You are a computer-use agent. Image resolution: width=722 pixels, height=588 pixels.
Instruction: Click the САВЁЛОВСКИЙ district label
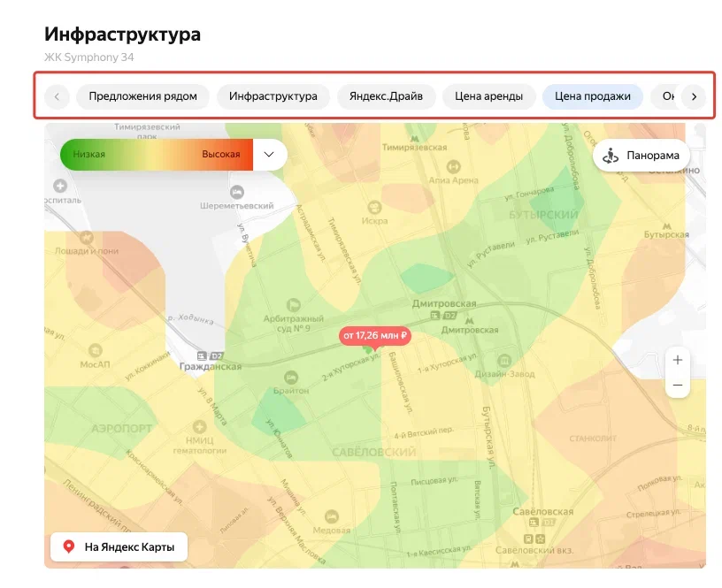374,452
